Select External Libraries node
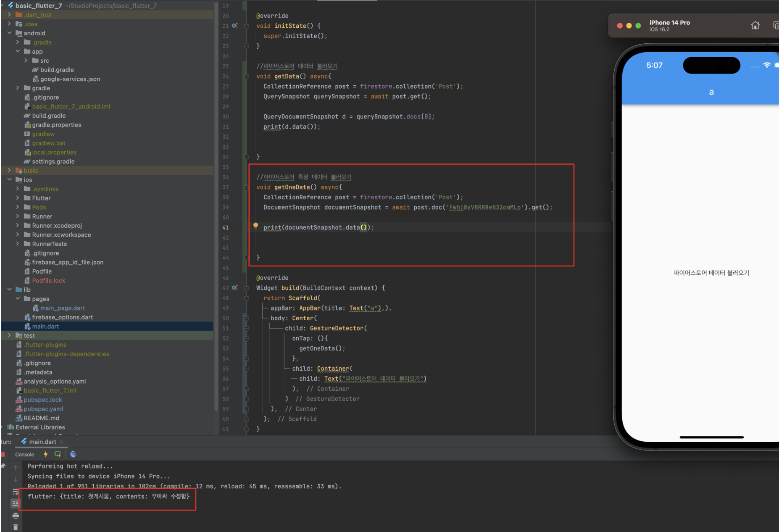Screen dimensions: 779x532 [40, 427]
